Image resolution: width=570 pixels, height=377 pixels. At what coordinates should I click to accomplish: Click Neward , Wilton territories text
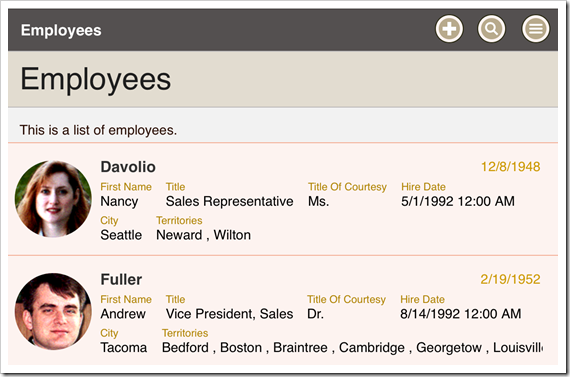pos(204,235)
